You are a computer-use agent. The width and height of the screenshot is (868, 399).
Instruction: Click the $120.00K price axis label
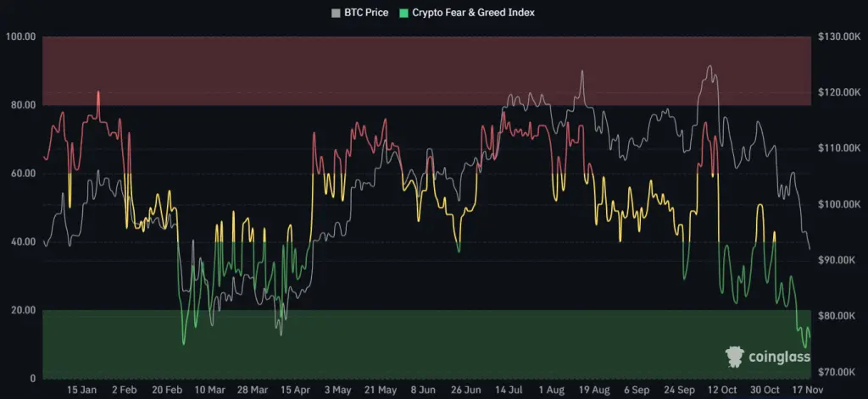pos(838,92)
